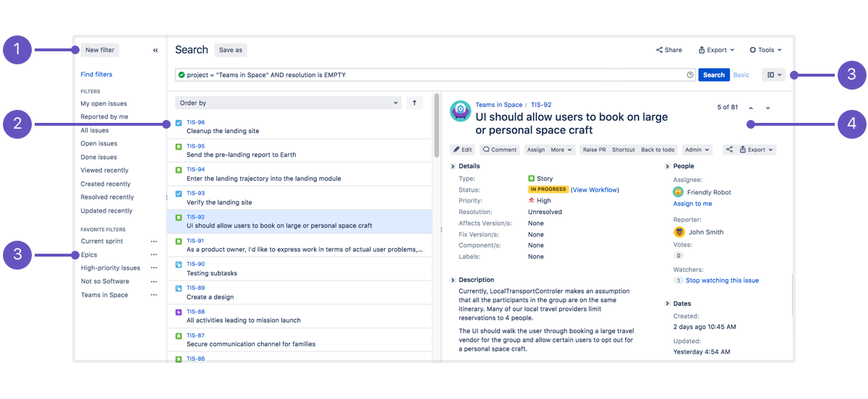
Task: Click the blue Search button
Action: point(714,74)
